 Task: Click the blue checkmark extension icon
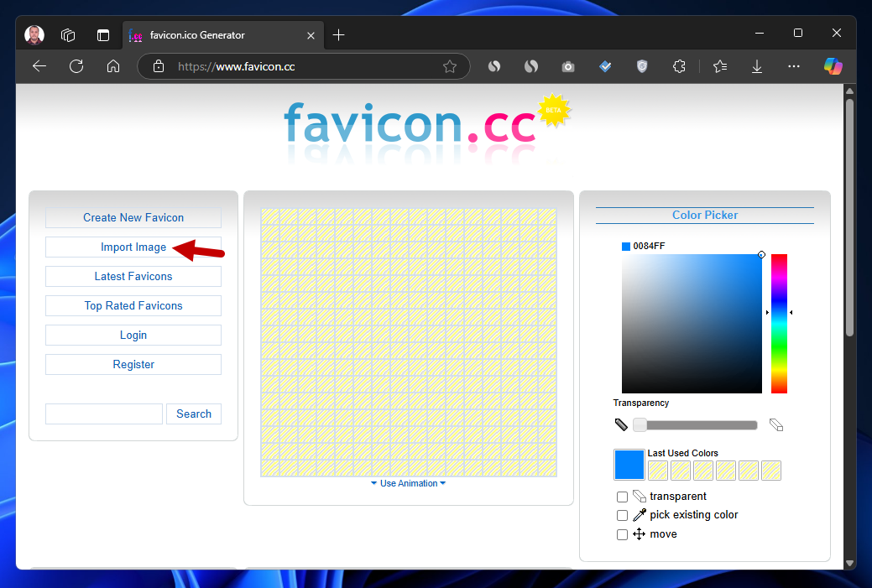(605, 67)
